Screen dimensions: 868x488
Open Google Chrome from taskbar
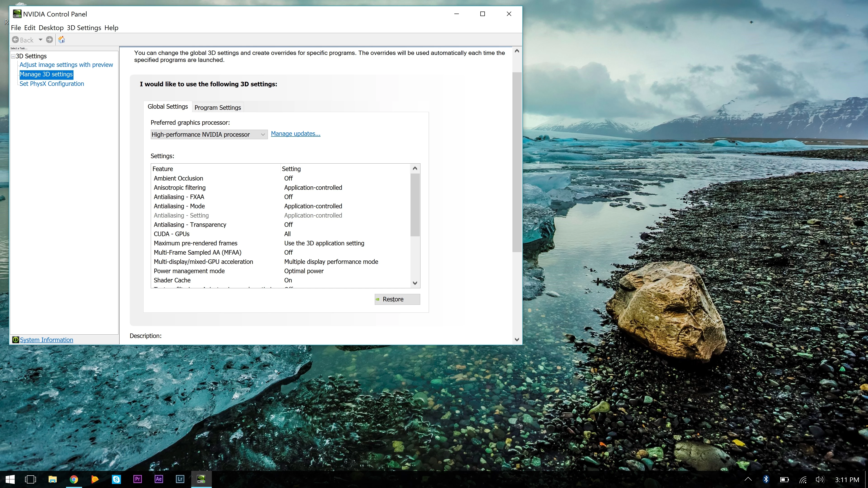(74, 479)
